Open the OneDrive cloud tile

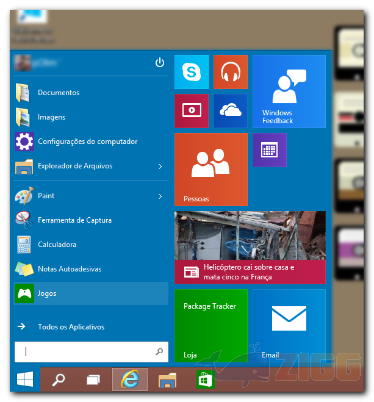pos(230,111)
